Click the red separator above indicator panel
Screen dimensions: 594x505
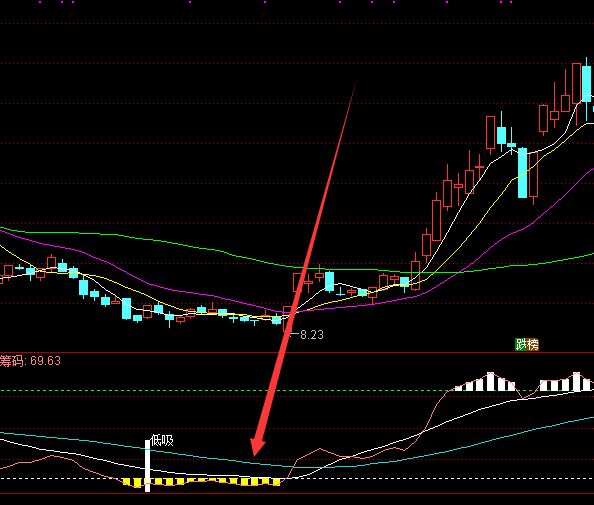click(297, 353)
